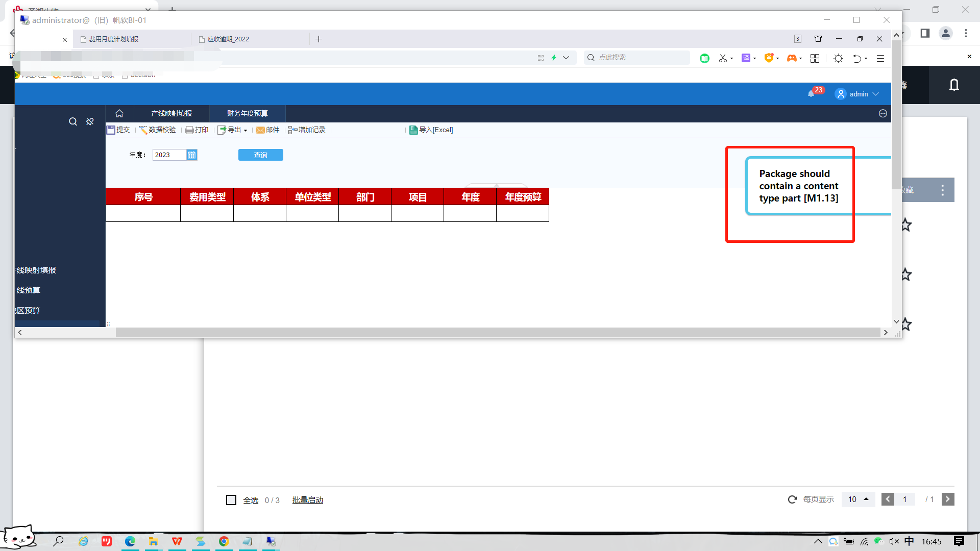The height and width of the screenshot is (551, 980).
Task: Focus the 年度 input showing 2023
Action: (169, 155)
